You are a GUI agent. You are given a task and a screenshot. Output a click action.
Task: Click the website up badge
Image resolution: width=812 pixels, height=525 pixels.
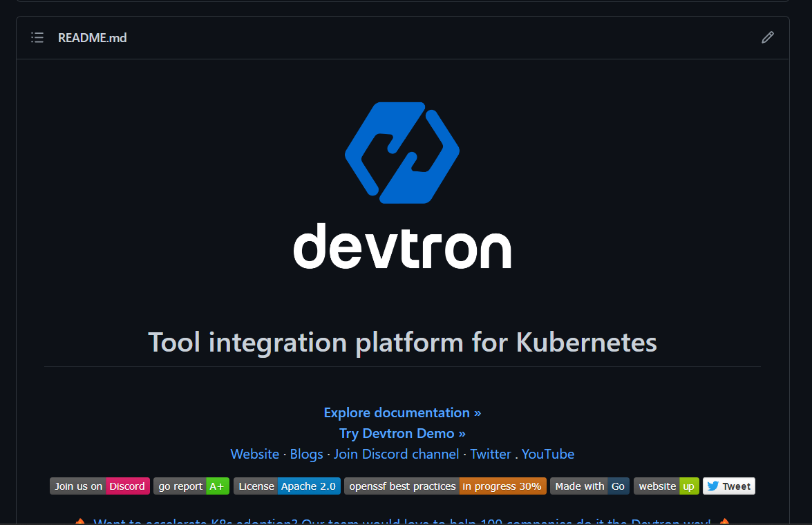[666, 486]
